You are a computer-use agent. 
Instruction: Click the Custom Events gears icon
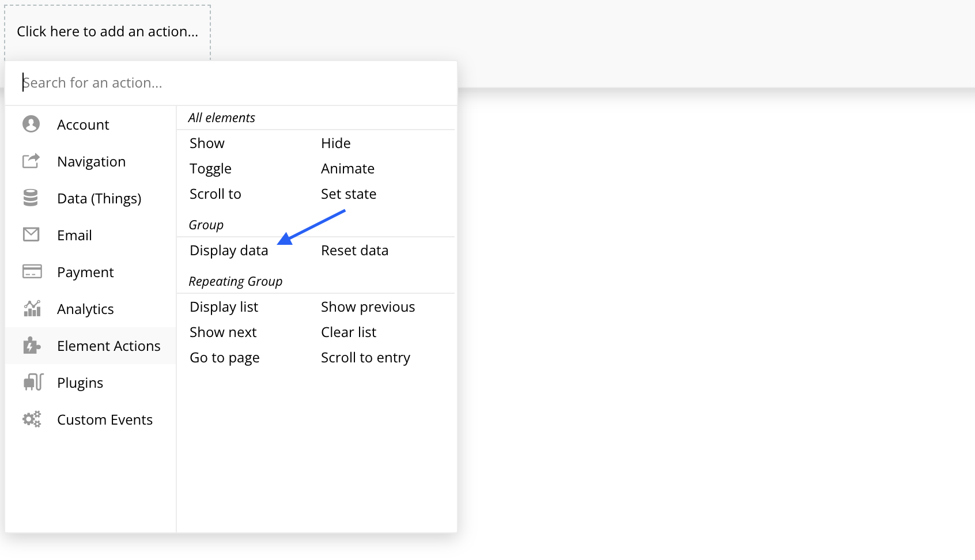coord(32,419)
